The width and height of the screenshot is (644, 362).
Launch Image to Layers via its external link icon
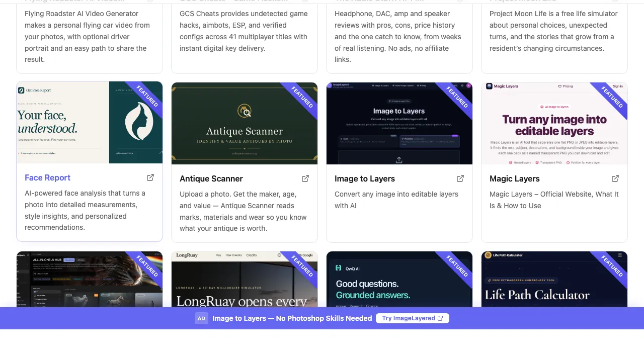[460, 178]
